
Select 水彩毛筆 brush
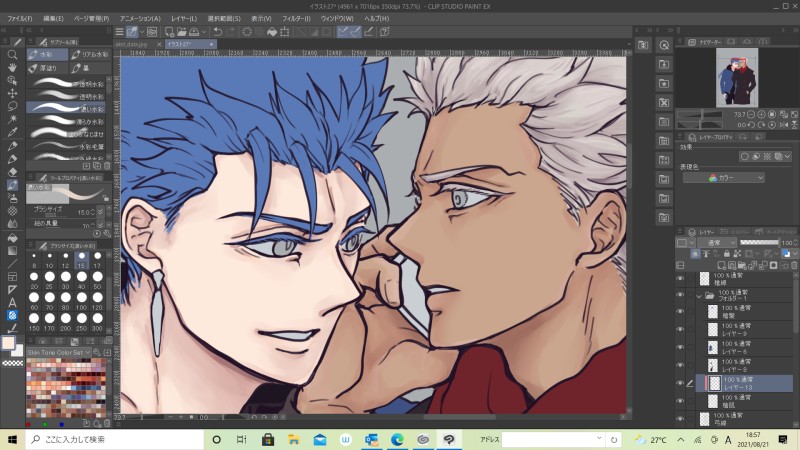click(x=65, y=146)
